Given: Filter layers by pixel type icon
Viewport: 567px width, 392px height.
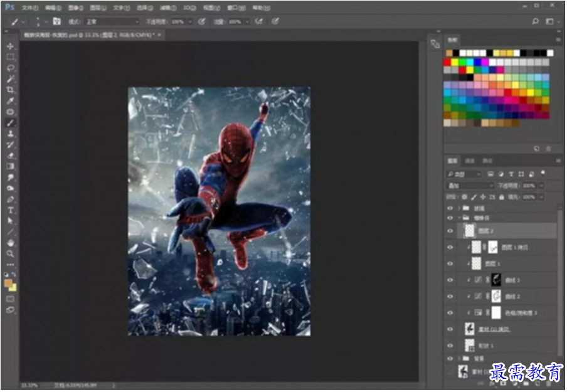Looking at the screenshot, I should [x=490, y=174].
